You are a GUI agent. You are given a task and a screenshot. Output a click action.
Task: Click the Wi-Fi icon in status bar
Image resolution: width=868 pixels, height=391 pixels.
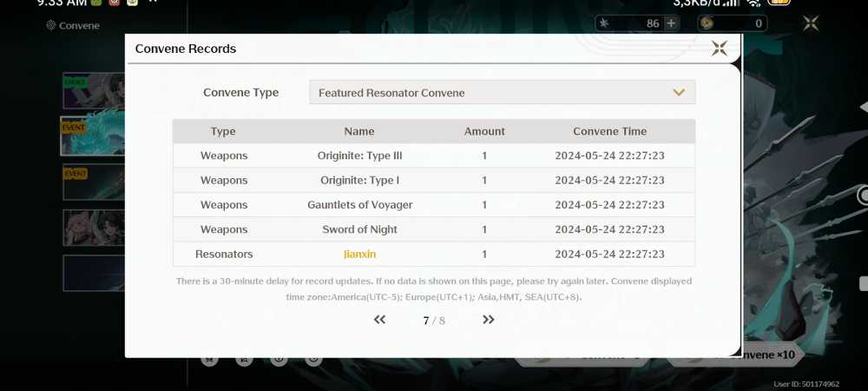[x=753, y=3]
